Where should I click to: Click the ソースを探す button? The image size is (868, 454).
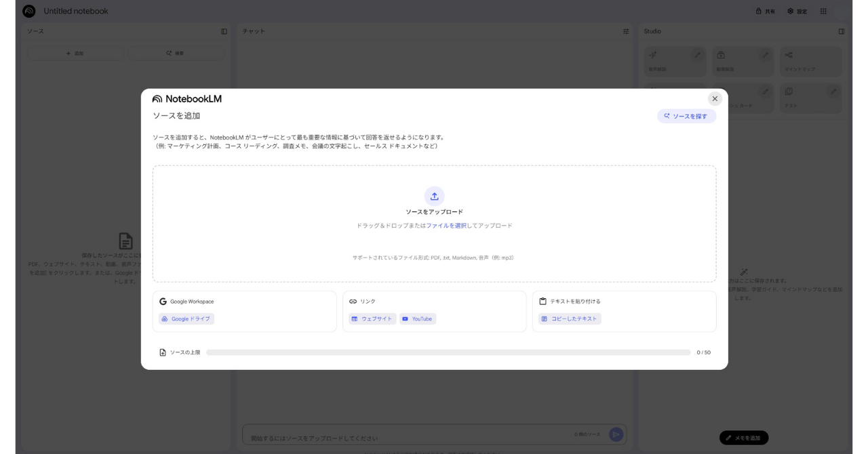686,116
